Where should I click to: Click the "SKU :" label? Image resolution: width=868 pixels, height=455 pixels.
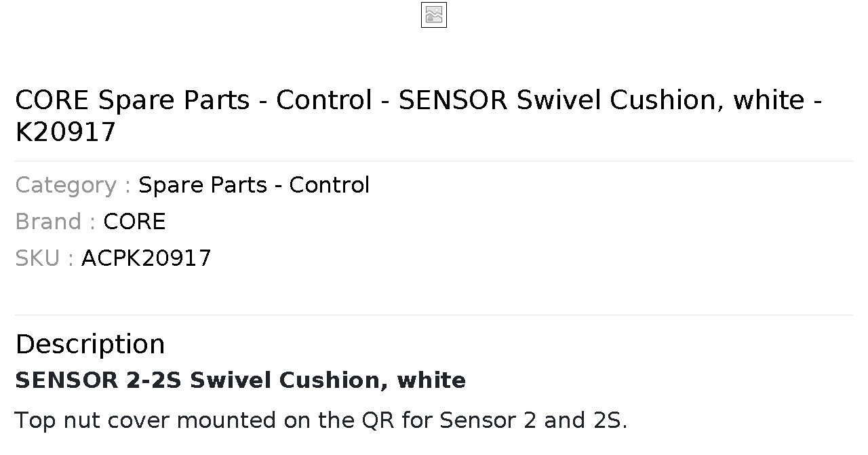pyautogui.click(x=45, y=258)
